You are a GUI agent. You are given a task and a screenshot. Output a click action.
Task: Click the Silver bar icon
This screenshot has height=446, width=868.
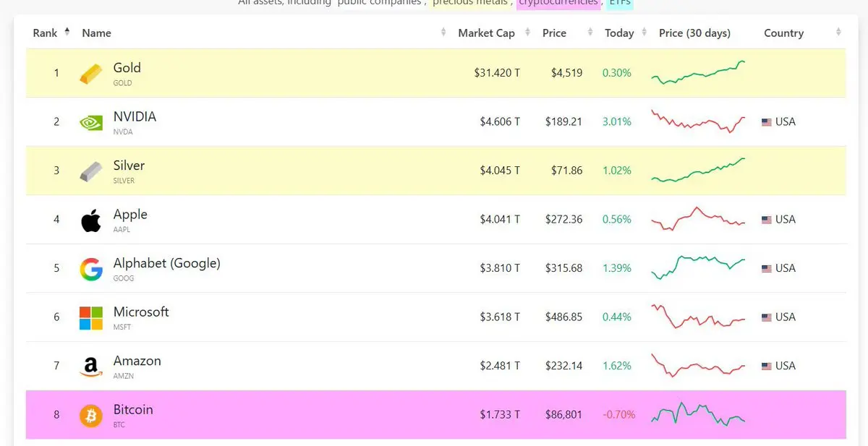click(x=91, y=171)
